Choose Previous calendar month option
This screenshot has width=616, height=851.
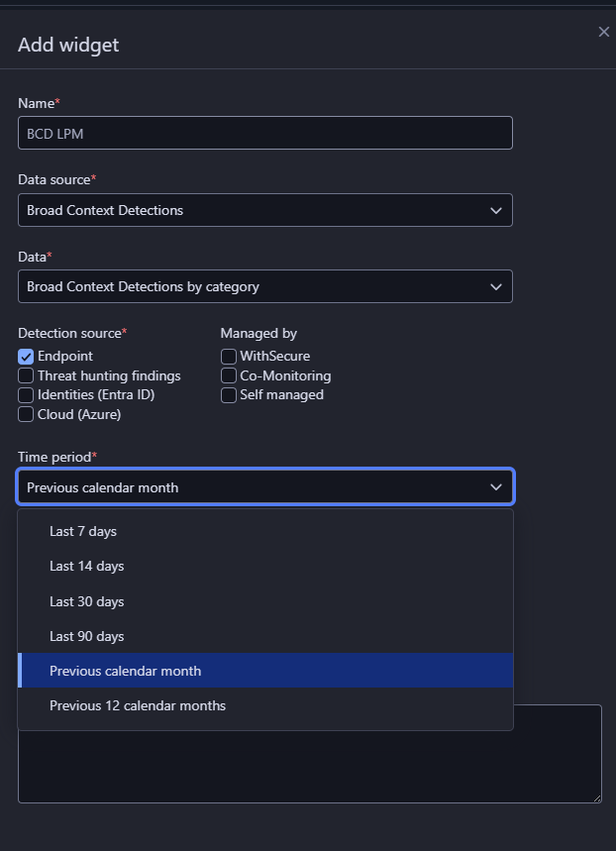(264, 671)
